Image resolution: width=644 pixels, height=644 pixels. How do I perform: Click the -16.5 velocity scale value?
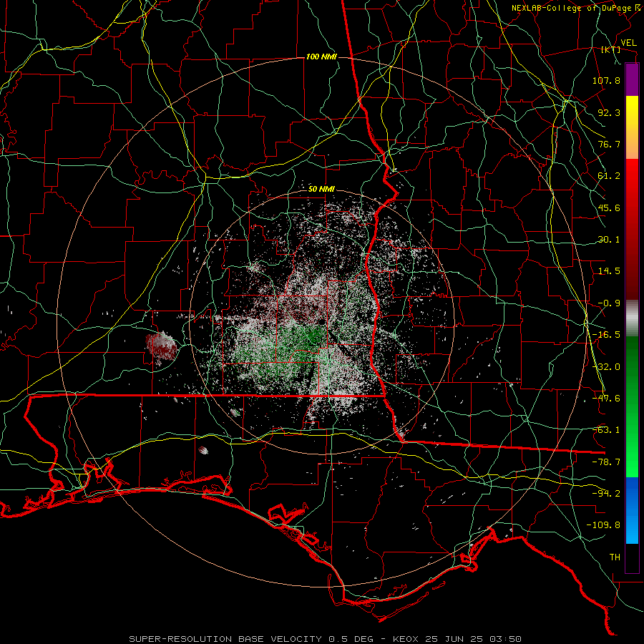(x=606, y=335)
